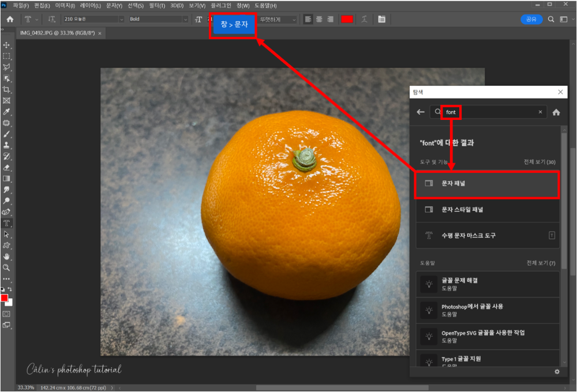Screen dimensions: 577x392
Task: Switch to IMG_0492.JPG document tab
Action: 57,33
